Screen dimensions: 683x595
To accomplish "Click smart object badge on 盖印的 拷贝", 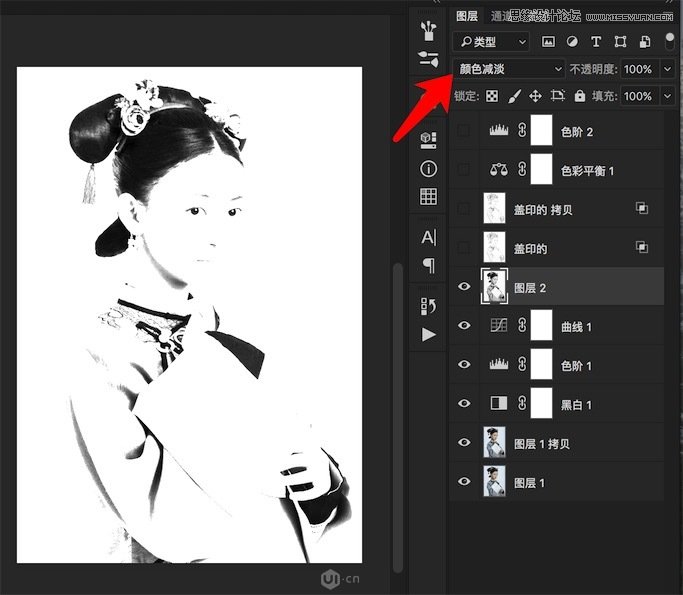I will 642,208.
